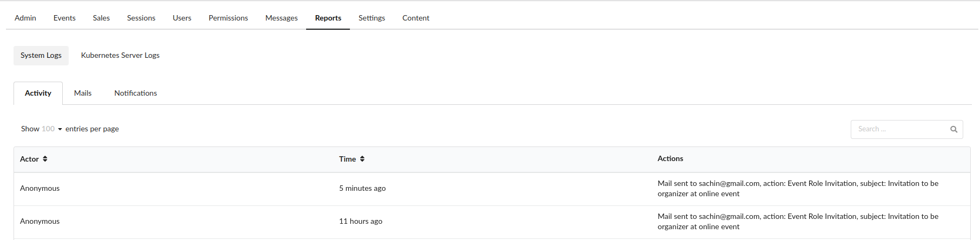Open Kubernetes Server Logs
980x240 pixels.
[120, 55]
